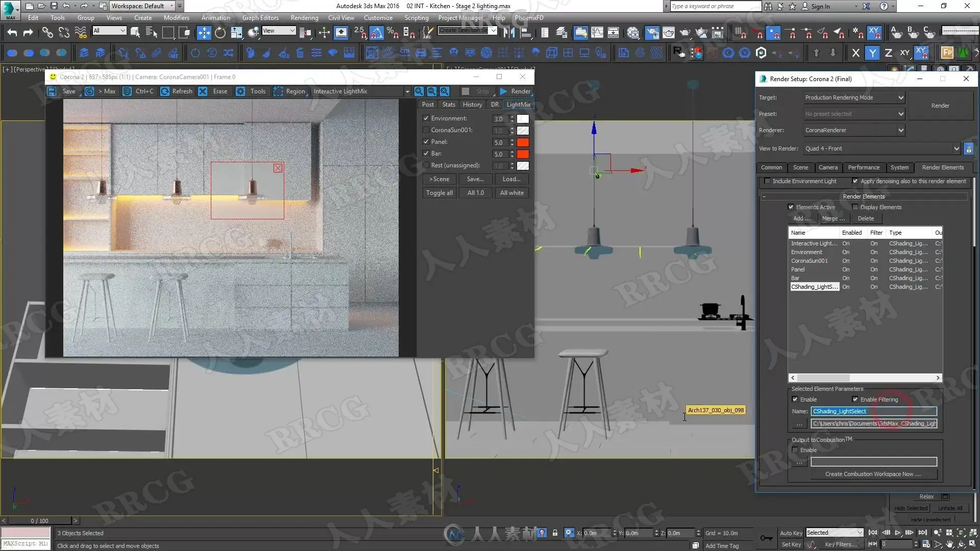Click the Select and Move tool icon
Viewport: 980px width, 551px height.
click(x=204, y=33)
